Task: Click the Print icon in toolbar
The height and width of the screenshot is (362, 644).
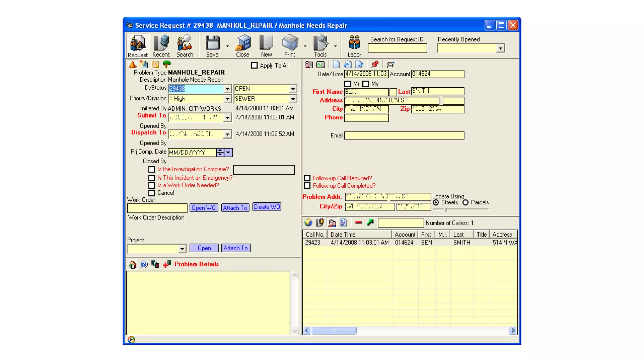Action: point(290,43)
